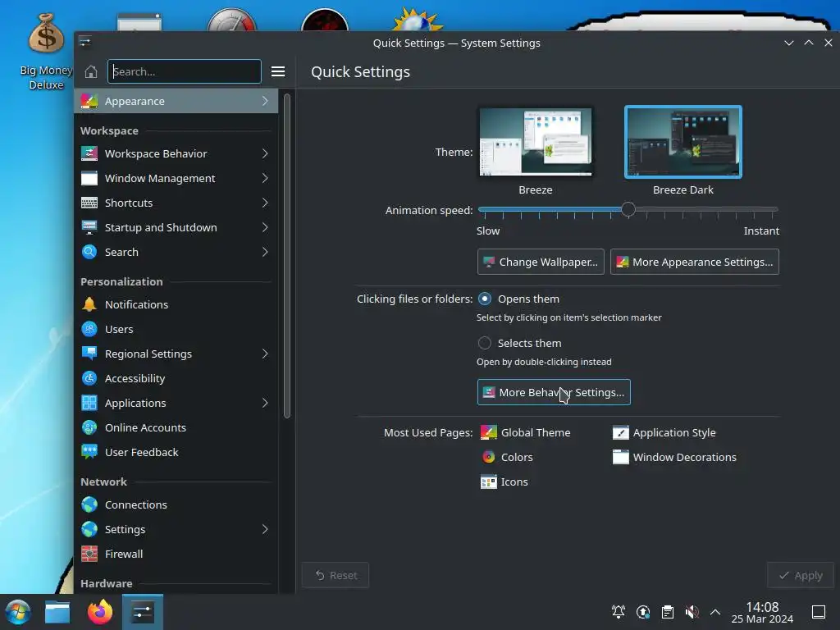Click the User Feedback icon
Viewport: 840px width, 630px height.
click(x=89, y=453)
